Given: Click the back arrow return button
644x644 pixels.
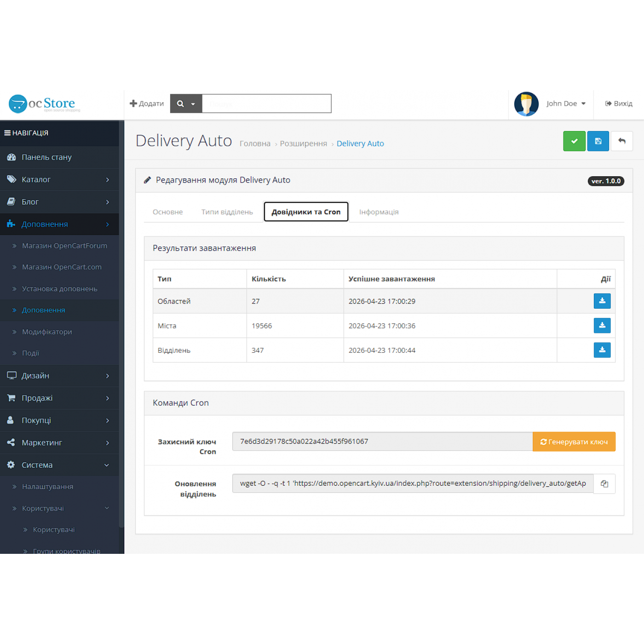Looking at the screenshot, I should tap(621, 141).
